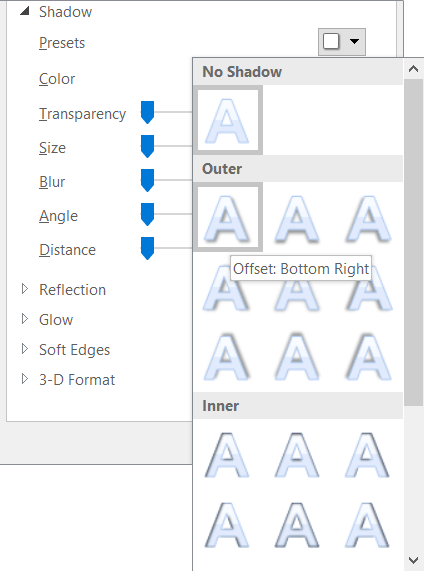Click the Blur slider handle
Screen dimensions: 424x571
click(148, 180)
